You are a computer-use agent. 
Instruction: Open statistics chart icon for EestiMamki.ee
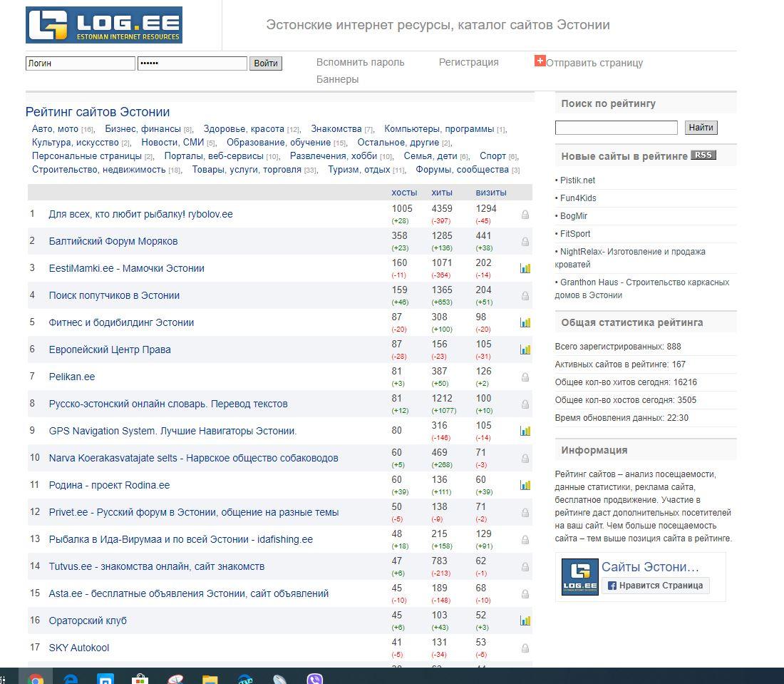(525, 269)
